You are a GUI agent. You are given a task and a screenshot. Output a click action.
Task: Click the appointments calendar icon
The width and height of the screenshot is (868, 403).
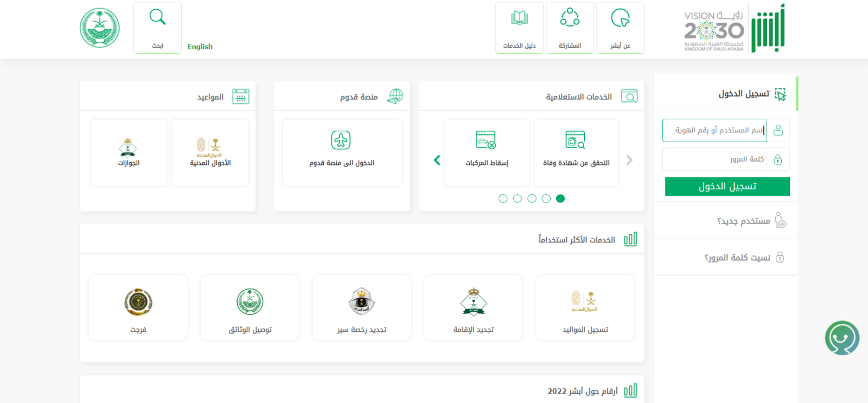click(x=241, y=97)
